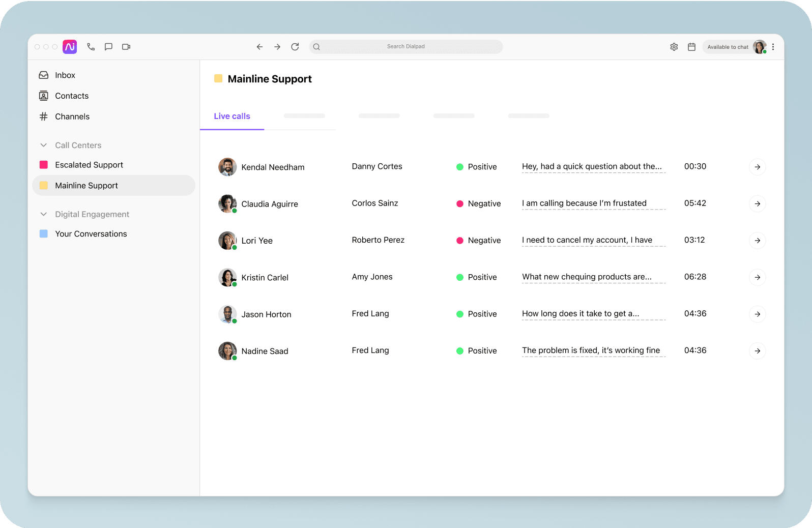This screenshot has height=528, width=812.
Task: Start a video meeting via camera icon
Action: pos(126,47)
